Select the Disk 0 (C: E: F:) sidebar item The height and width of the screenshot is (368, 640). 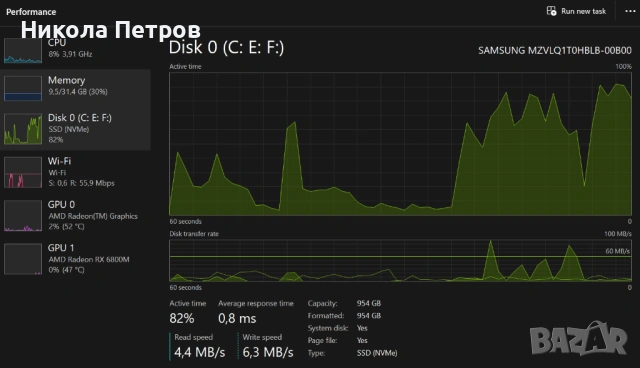click(x=76, y=129)
